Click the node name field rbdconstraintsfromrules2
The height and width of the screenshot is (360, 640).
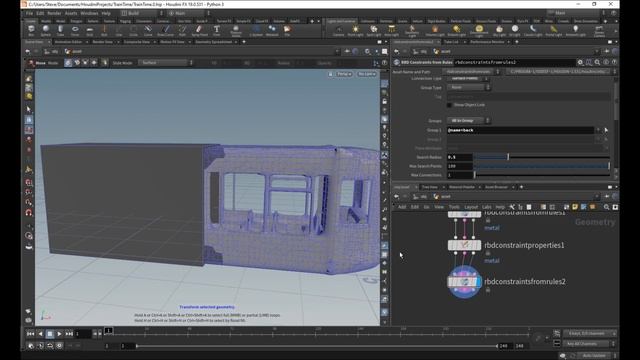tap(514, 62)
